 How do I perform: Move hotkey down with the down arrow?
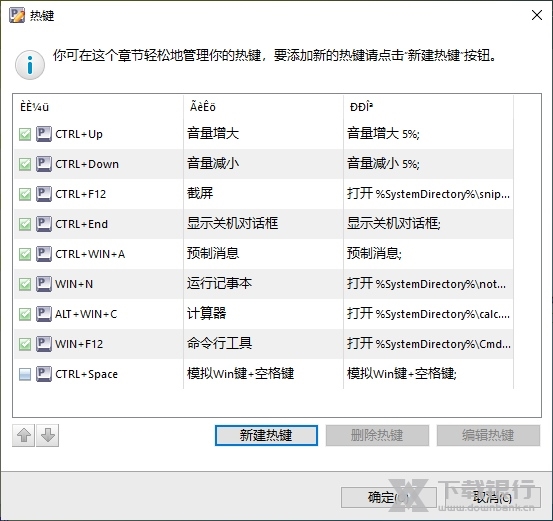(48, 436)
